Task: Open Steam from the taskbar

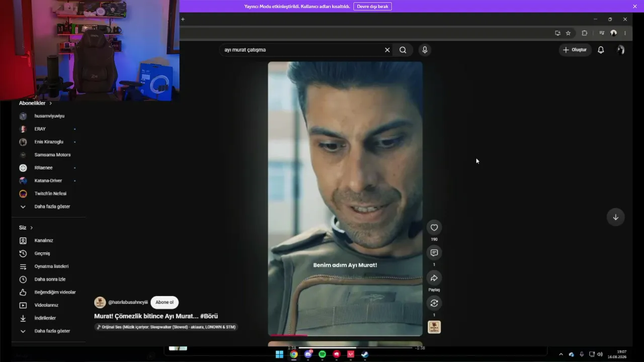Action: click(x=365, y=354)
